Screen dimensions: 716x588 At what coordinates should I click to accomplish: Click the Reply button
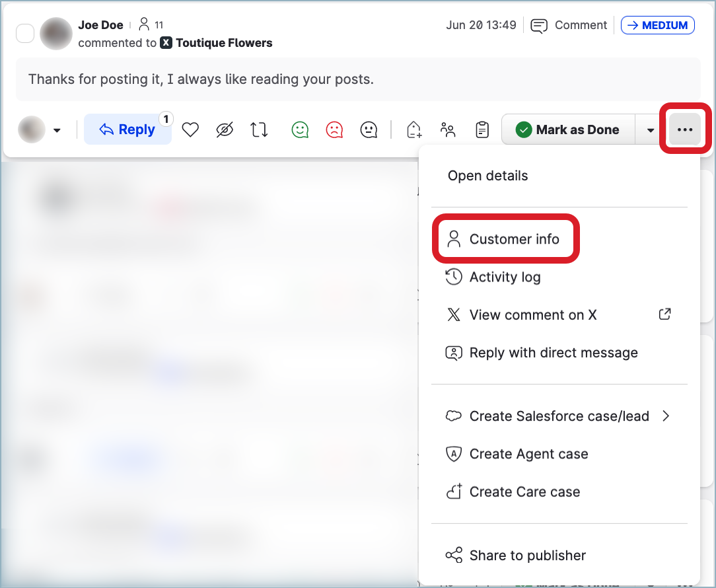click(x=127, y=130)
